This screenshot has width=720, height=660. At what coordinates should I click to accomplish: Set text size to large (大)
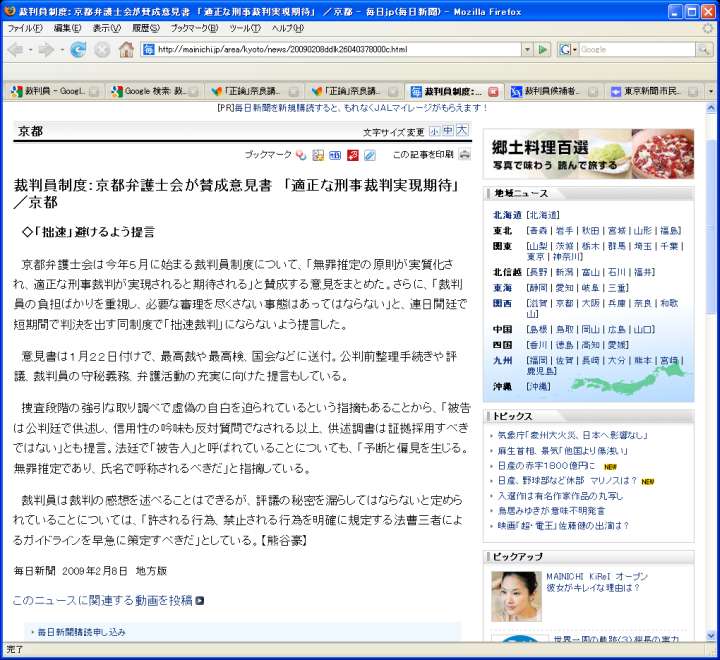[x=461, y=131]
